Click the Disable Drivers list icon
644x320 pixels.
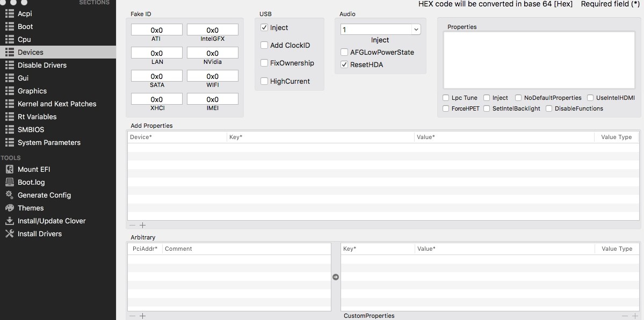click(x=10, y=65)
